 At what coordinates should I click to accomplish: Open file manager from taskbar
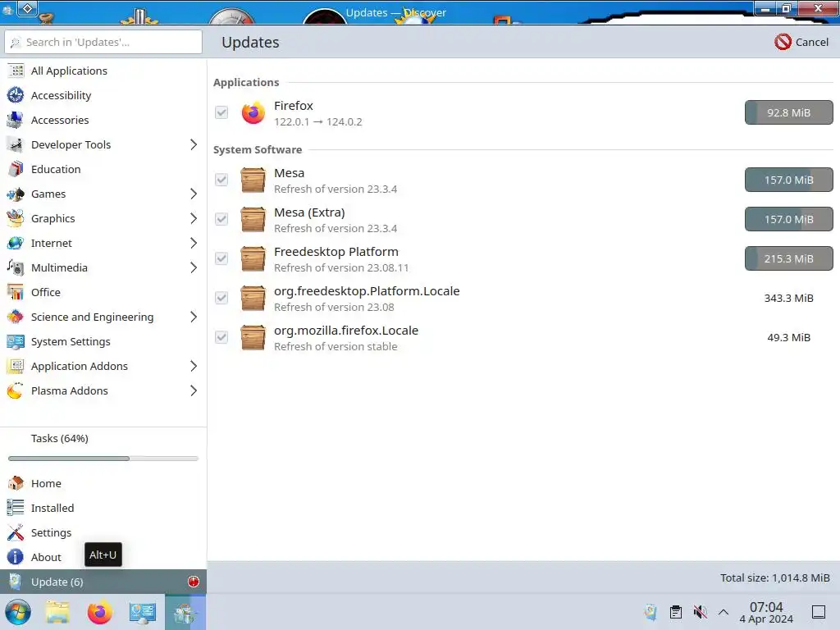tap(57, 612)
